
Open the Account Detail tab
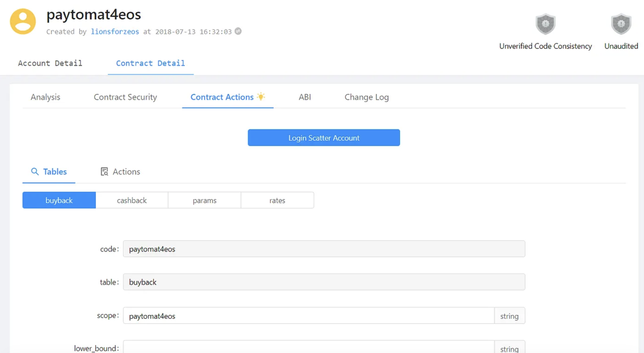50,63
